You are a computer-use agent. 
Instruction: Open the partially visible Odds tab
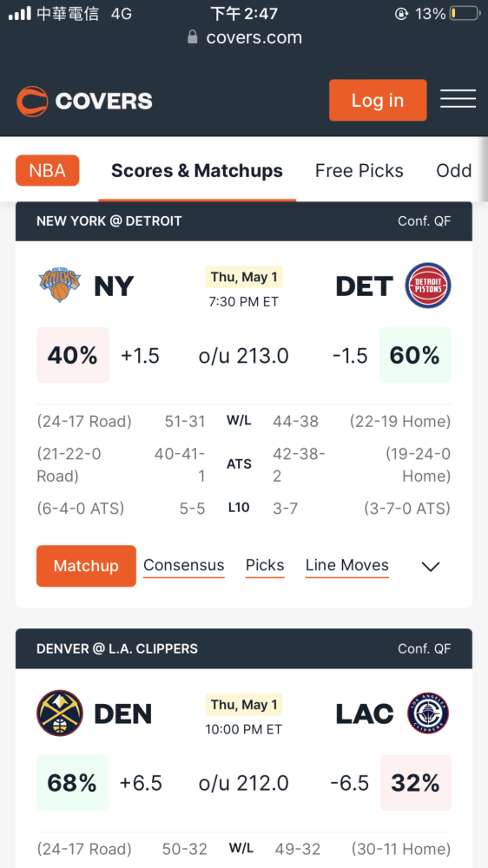click(x=453, y=171)
